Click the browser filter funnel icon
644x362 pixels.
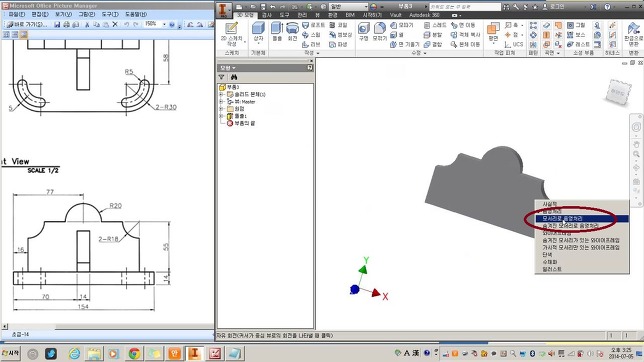(221, 77)
